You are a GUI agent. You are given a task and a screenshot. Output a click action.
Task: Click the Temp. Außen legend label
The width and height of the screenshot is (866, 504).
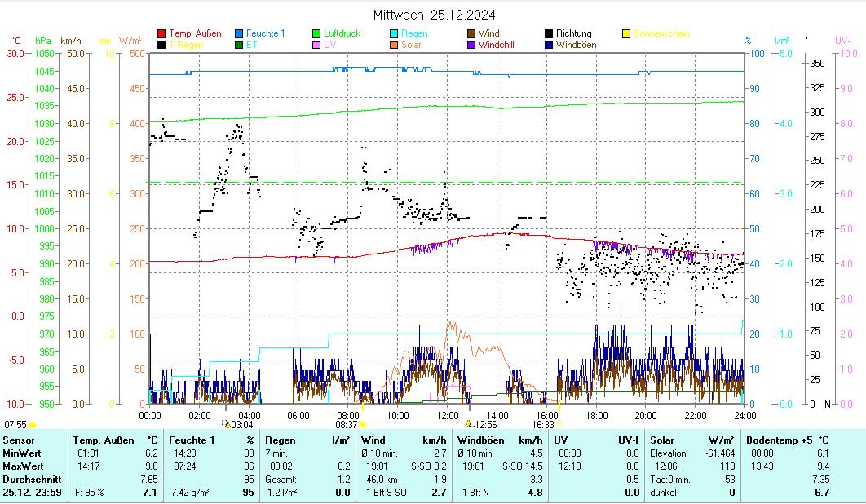[x=195, y=33]
